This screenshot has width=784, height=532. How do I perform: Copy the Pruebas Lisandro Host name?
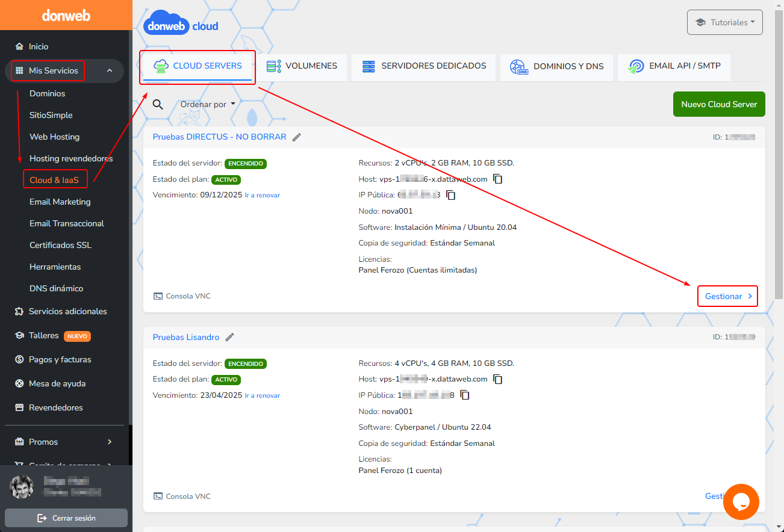point(498,379)
